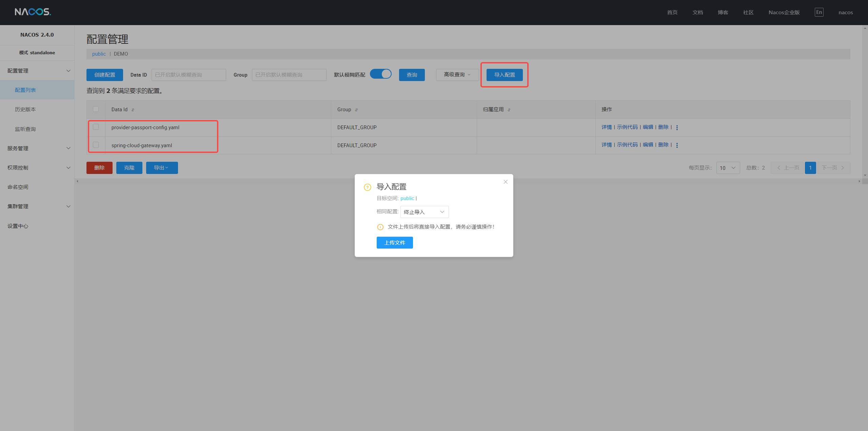
Task: Toggle the 默认模糊匹配 switch
Action: pos(380,74)
